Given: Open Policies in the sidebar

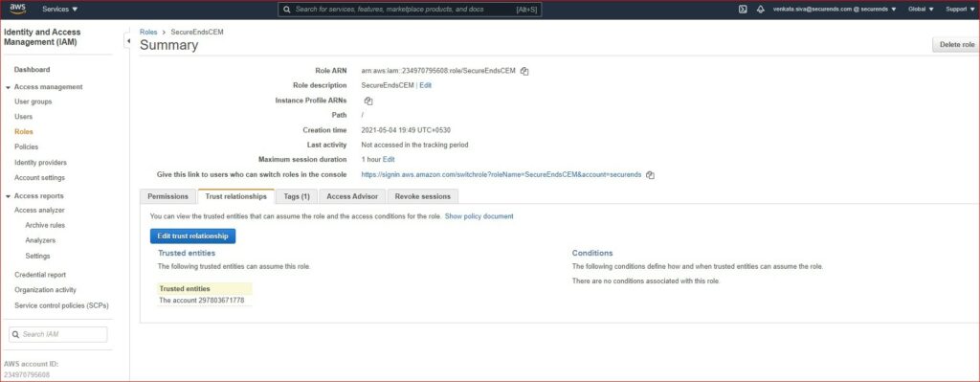Looking at the screenshot, I should [x=26, y=146].
